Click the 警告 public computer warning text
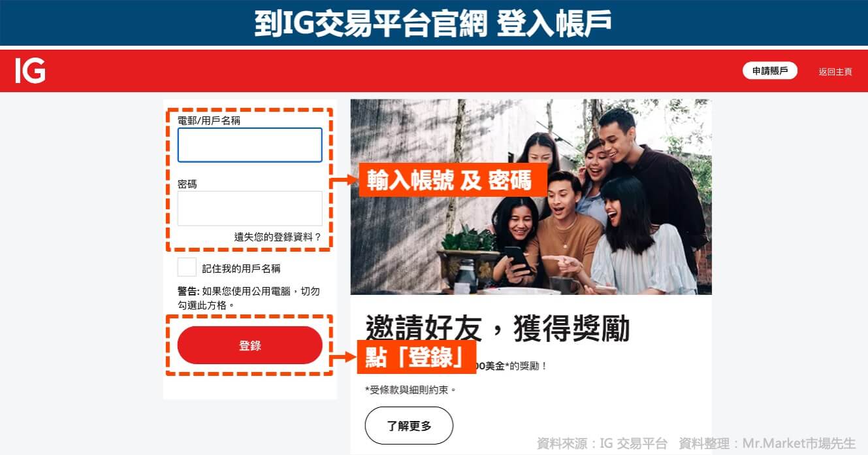This screenshot has width=868, height=455. [249, 298]
